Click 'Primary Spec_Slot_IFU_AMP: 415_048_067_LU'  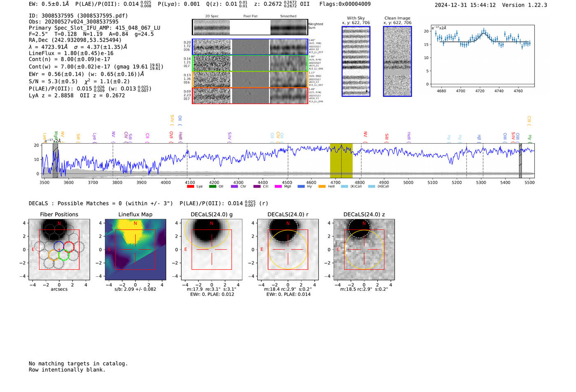[95, 28]
